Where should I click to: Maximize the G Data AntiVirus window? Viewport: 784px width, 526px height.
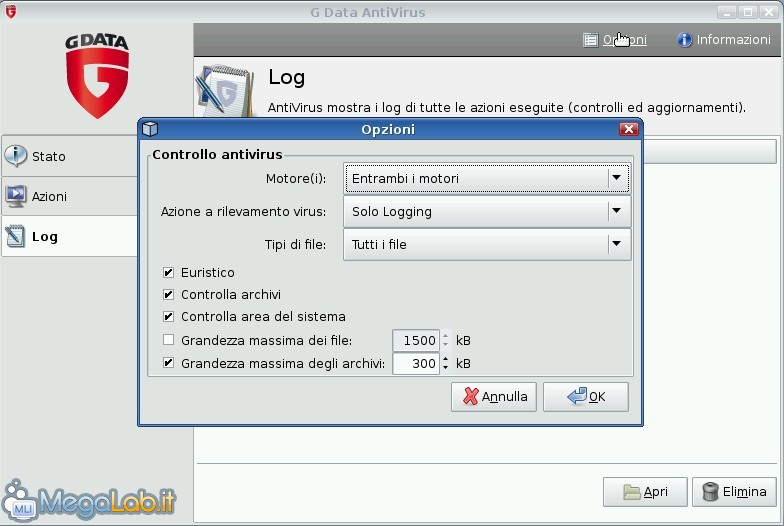(748, 12)
